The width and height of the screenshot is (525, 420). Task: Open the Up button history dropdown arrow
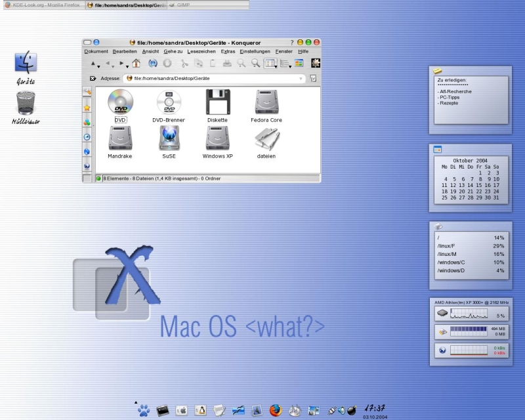98,67
